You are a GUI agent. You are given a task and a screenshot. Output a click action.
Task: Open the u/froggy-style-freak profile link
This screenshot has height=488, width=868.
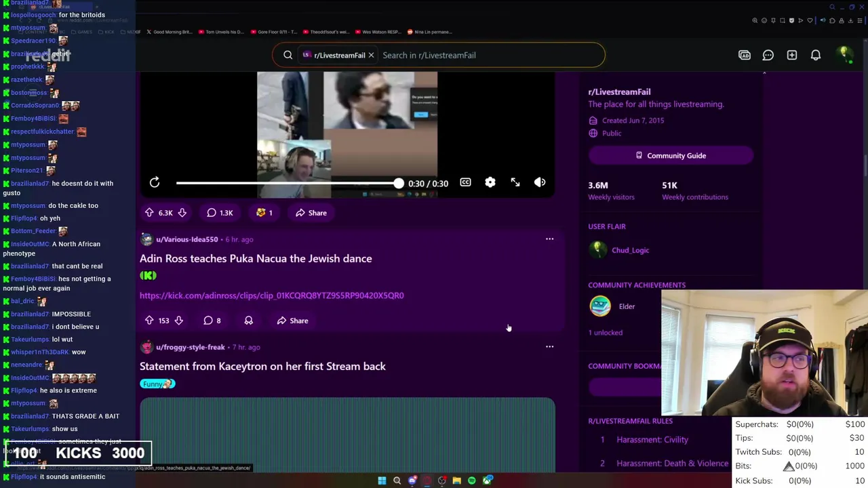190,347
